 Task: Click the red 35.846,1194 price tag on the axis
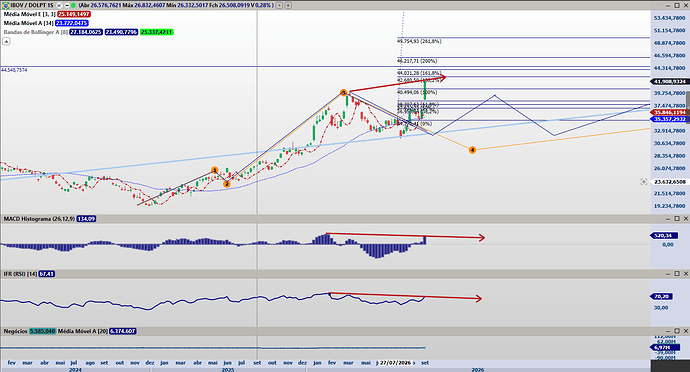pos(669,113)
